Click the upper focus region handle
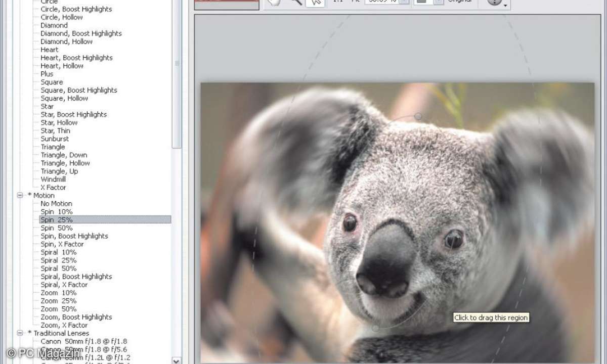This screenshot has height=364, width=607. tap(418, 116)
